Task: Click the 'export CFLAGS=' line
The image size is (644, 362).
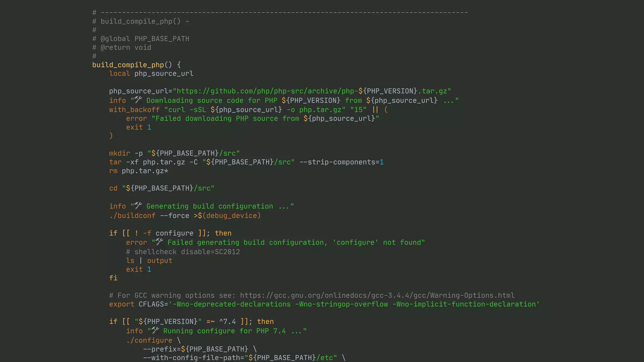Action: tap(324, 304)
